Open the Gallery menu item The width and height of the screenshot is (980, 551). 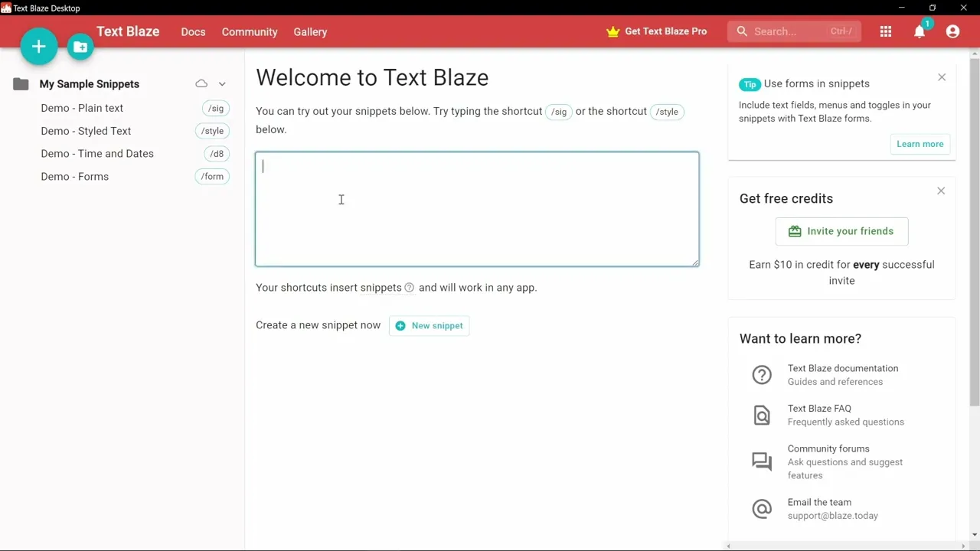click(310, 31)
